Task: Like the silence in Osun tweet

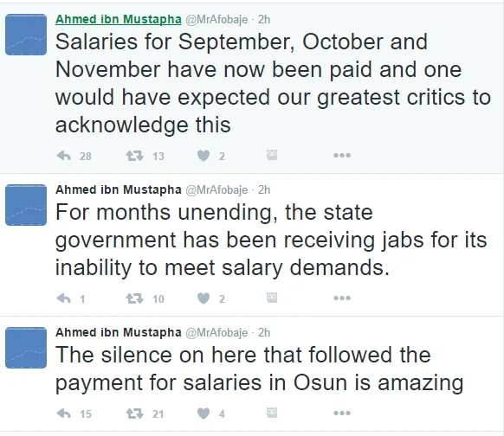Action: pos(204,414)
